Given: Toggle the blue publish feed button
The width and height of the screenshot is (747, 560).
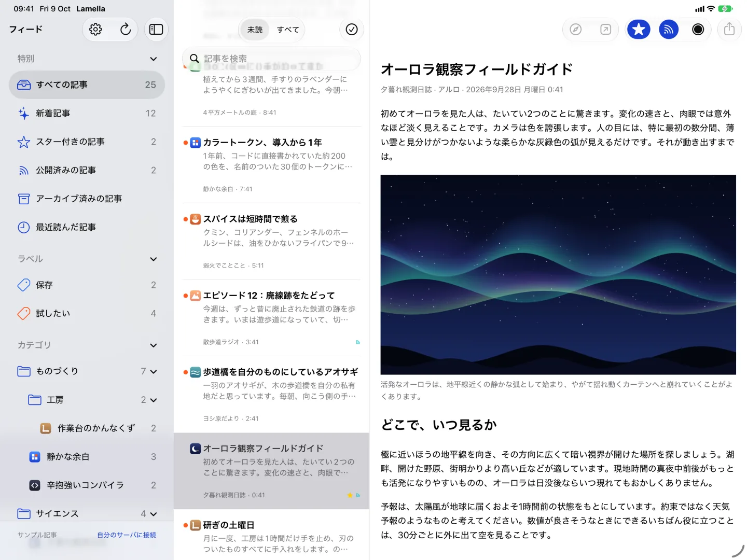Looking at the screenshot, I should [x=669, y=30].
